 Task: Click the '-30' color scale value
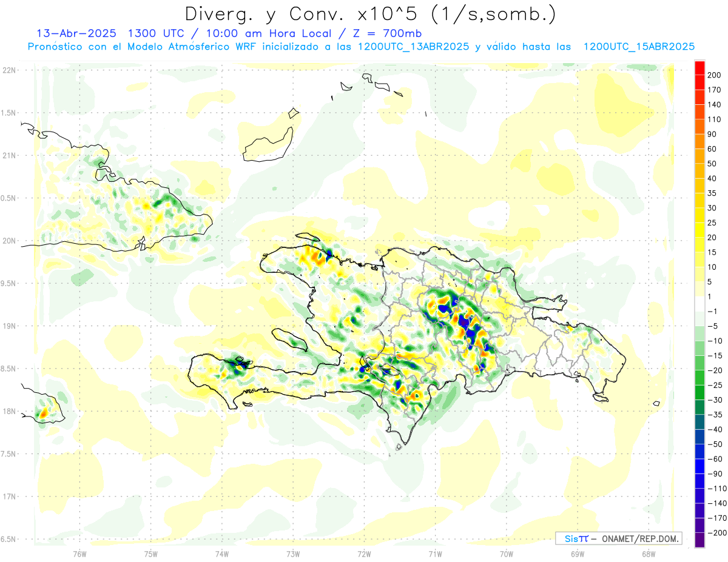pos(715,400)
